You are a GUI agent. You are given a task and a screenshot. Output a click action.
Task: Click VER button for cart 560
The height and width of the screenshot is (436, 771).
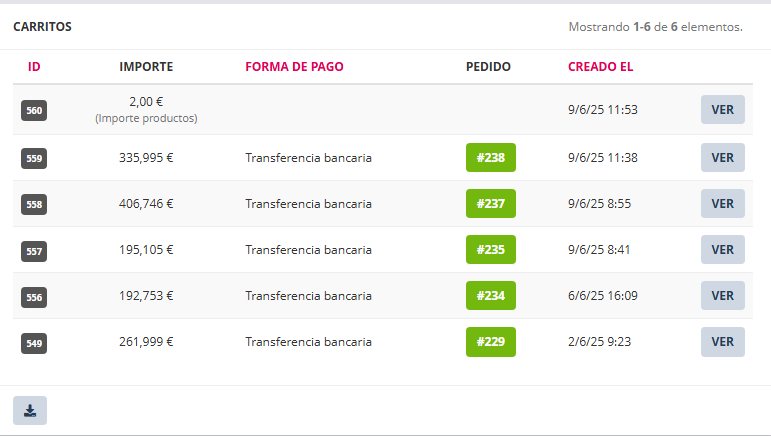coord(722,110)
